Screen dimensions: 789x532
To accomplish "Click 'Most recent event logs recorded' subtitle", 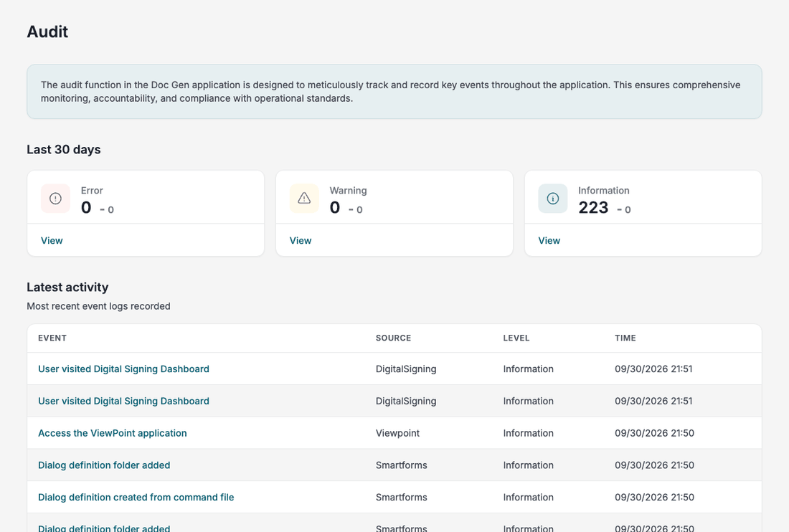I will [x=99, y=306].
